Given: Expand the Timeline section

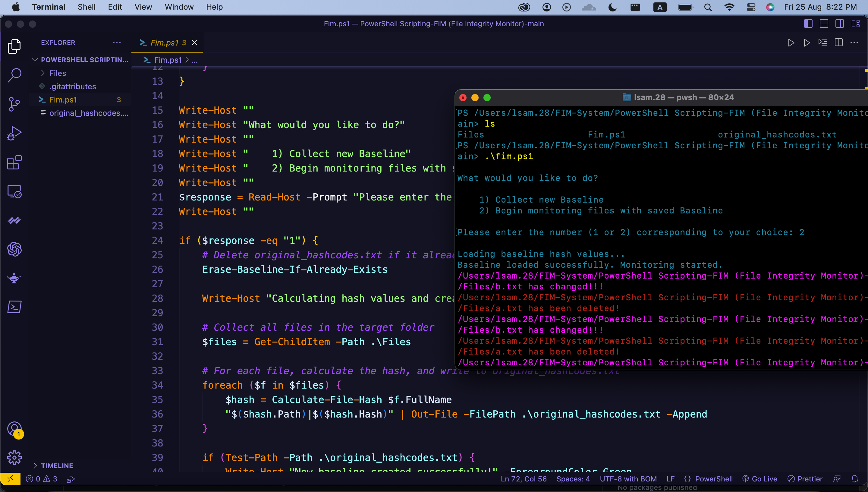Looking at the screenshot, I should (x=57, y=466).
